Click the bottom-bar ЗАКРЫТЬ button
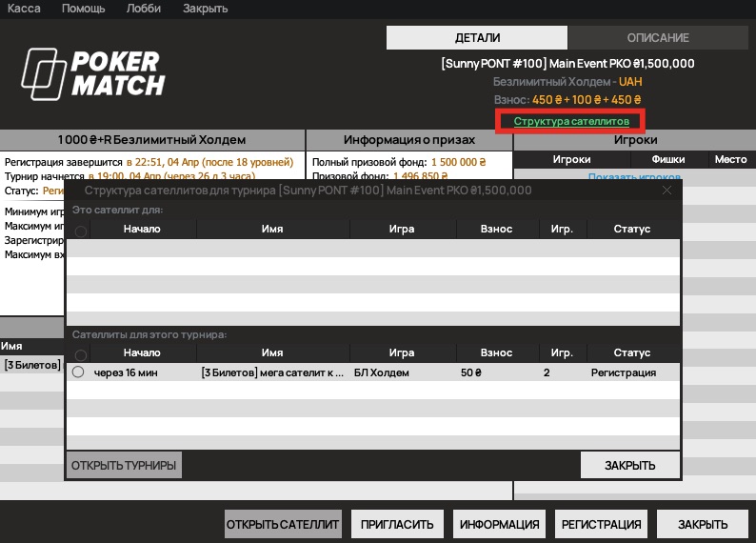 tap(703, 524)
